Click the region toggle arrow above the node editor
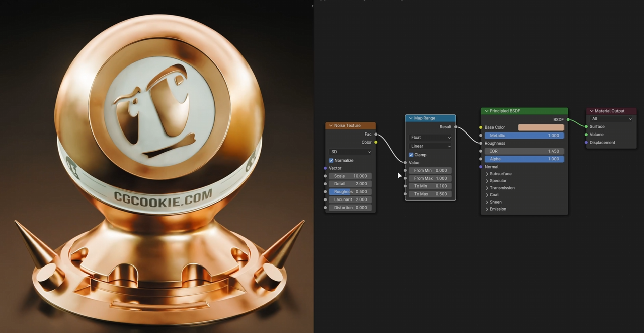This screenshot has height=333, width=644. 312,6
